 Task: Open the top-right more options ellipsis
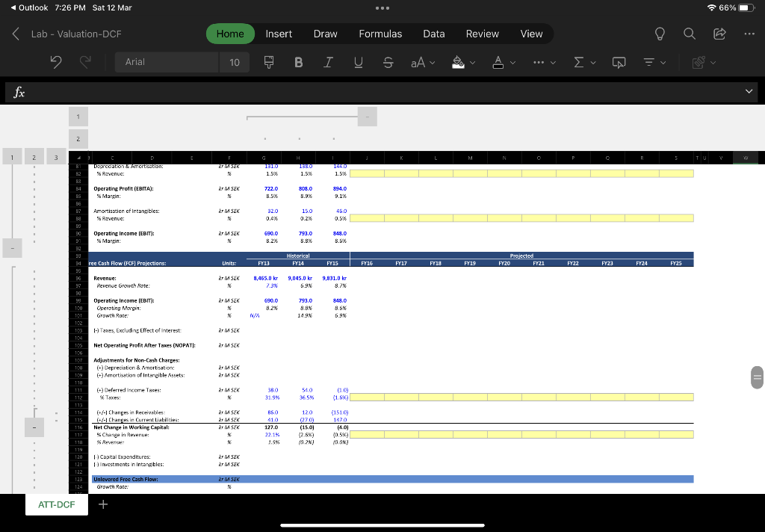(x=749, y=34)
